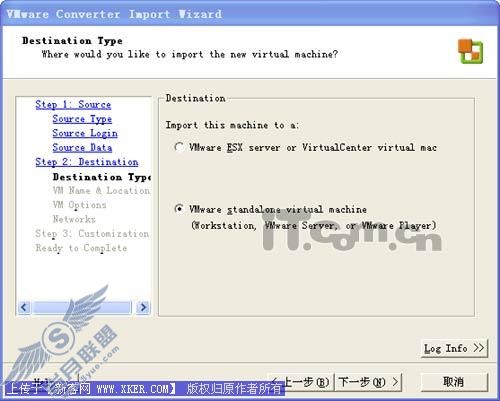
Task: Click the scroll left arrow in step panel
Action: pyautogui.click(x=24, y=307)
